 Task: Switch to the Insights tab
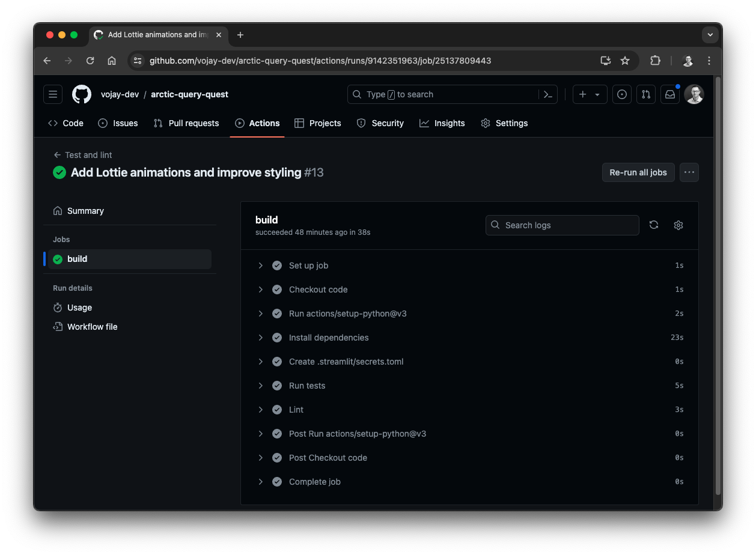click(x=442, y=123)
